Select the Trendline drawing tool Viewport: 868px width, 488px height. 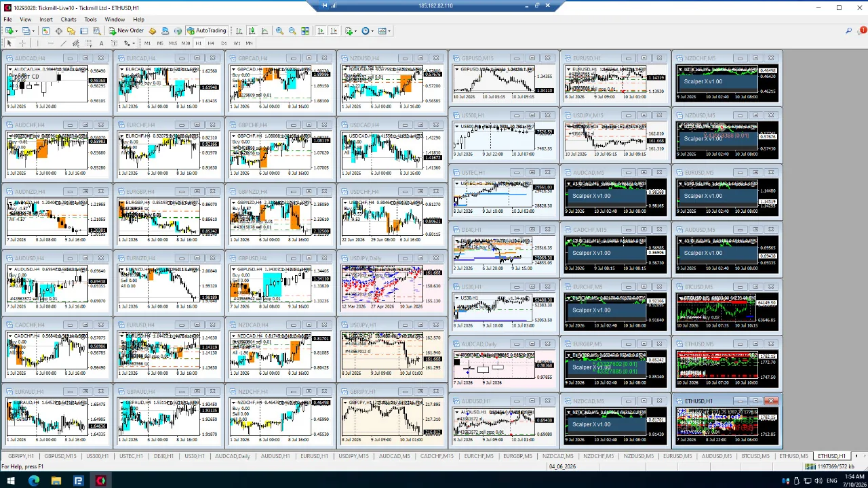63,43
